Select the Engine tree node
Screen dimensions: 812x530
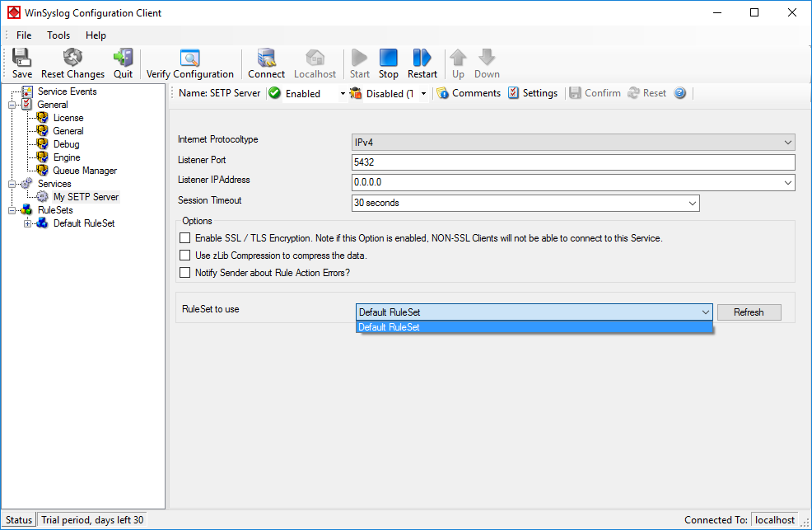[67, 157]
